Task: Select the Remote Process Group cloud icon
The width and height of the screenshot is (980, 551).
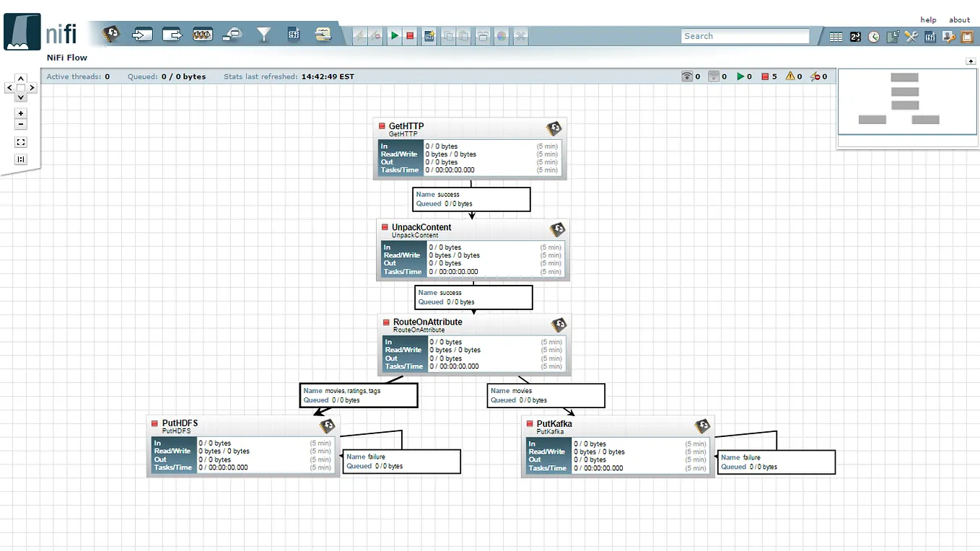Action: tap(233, 35)
